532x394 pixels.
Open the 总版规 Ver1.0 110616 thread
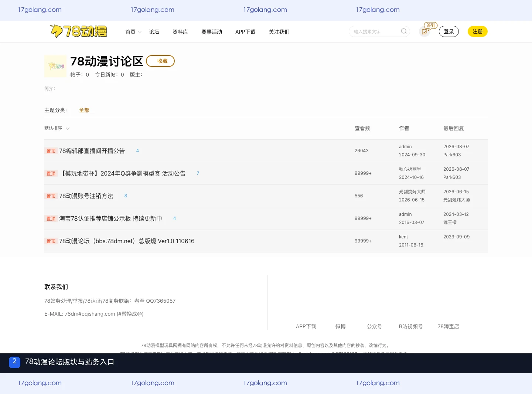(127, 241)
